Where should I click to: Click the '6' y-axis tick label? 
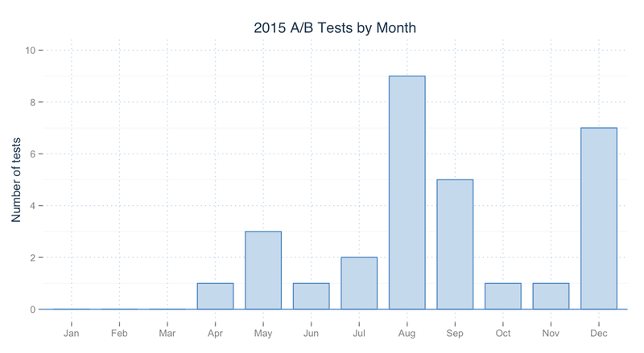point(33,154)
